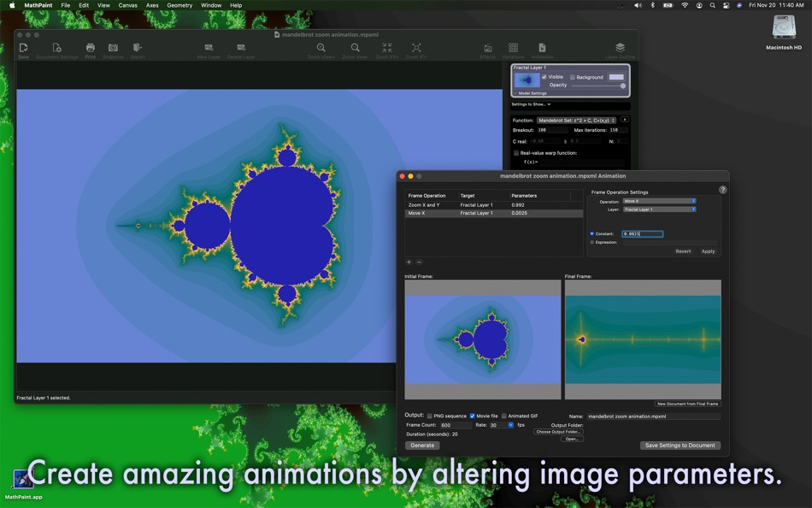The width and height of the screenshot is (812, 508).
Task: Enable Real-value warp function checkbox
Action: (x=515, y=153)
